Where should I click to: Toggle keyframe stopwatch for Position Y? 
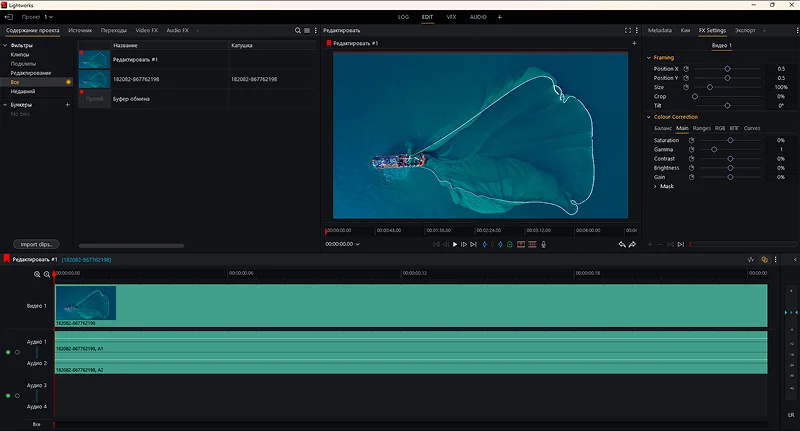(x=686, y=78)
